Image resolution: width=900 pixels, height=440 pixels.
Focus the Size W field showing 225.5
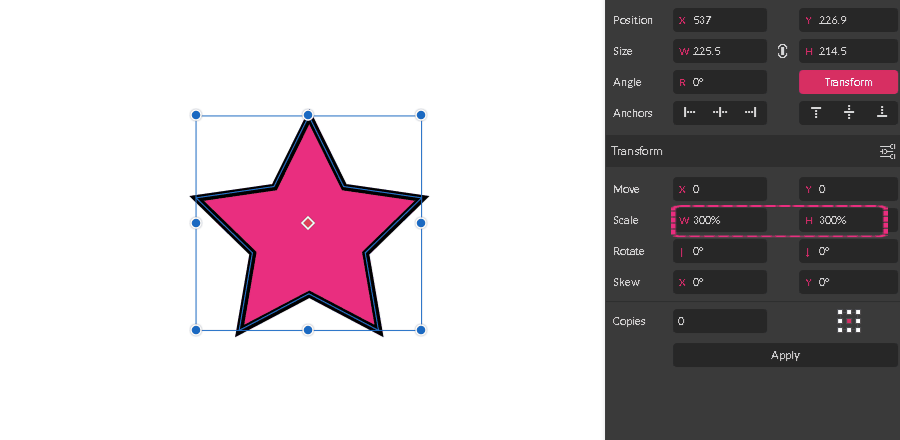[720, 51]
